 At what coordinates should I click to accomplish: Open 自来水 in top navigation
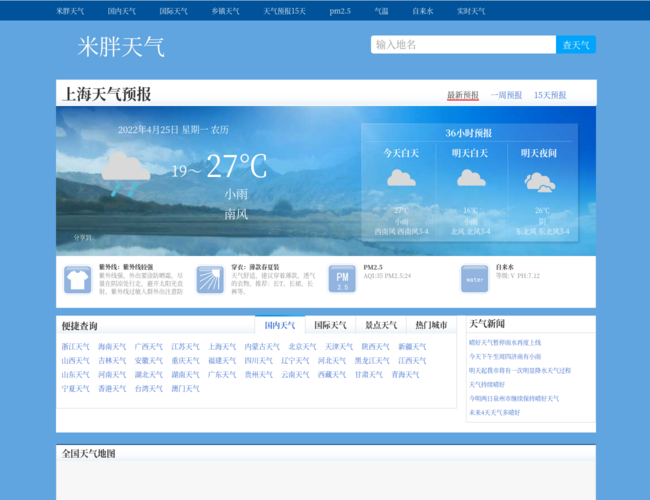(x=422, y=11)
